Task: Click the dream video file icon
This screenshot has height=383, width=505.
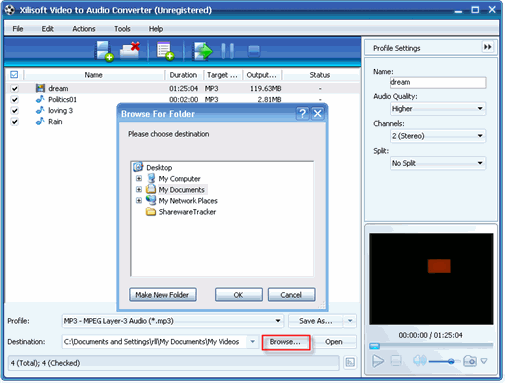Action: [40, 88]
